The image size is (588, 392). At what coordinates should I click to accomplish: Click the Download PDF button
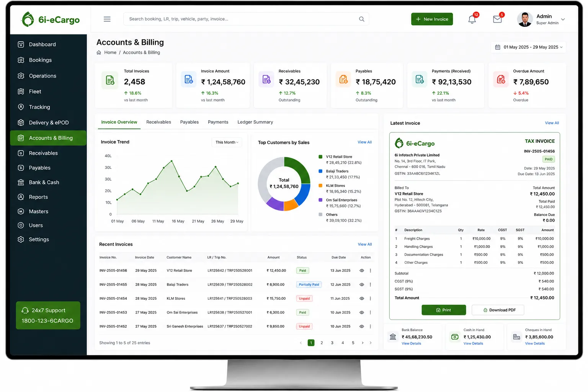coord(498,310)
